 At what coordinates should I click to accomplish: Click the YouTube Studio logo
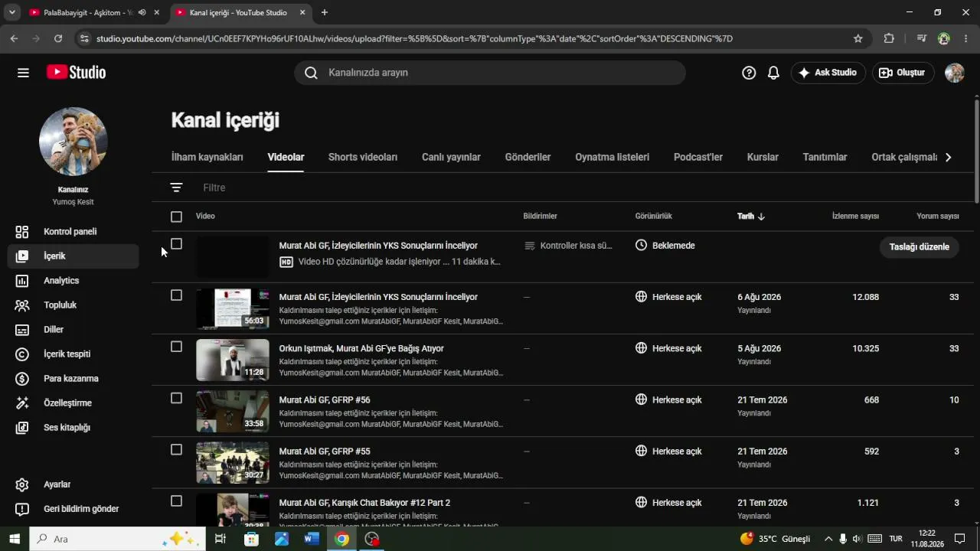(x=76, y=73)
